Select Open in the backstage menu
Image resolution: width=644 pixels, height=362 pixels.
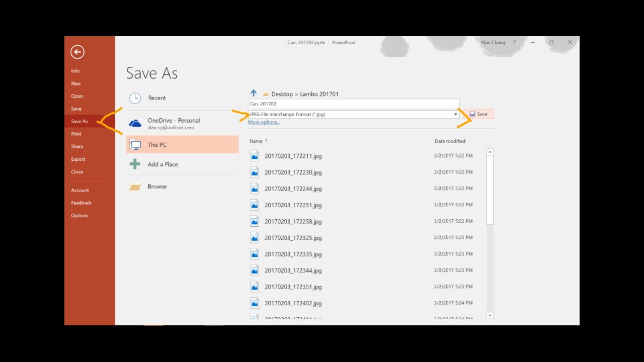coord(77,96)
